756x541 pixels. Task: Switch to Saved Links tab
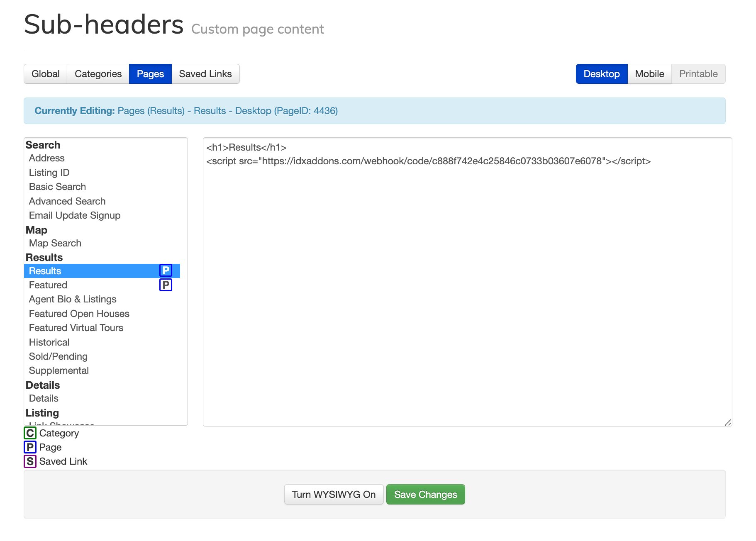pos(205,74)
